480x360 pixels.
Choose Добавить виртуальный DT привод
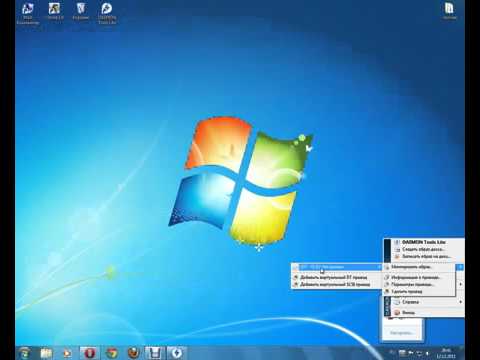(x=337, y=277)
